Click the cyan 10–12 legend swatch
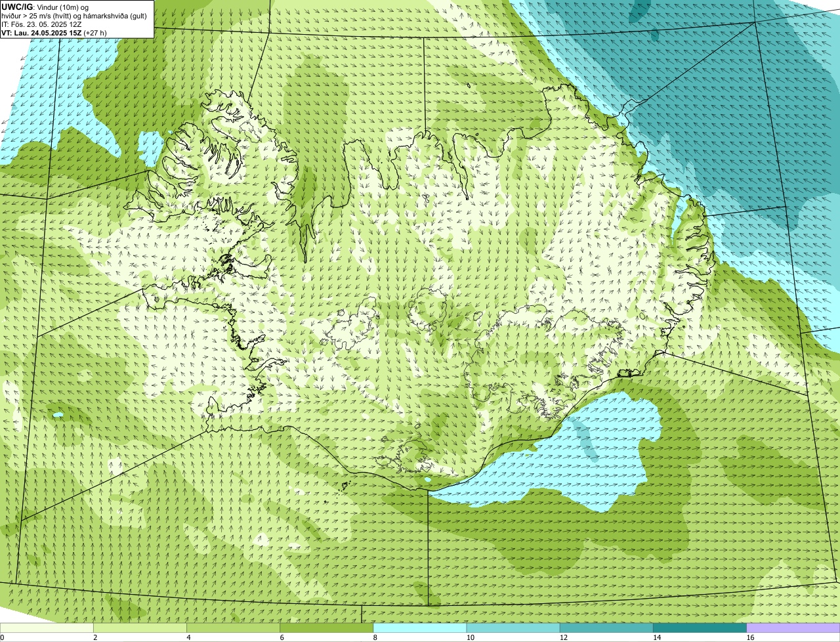This screenshot has height=642, width=840. pyautogui.click(x=513, y=628)
